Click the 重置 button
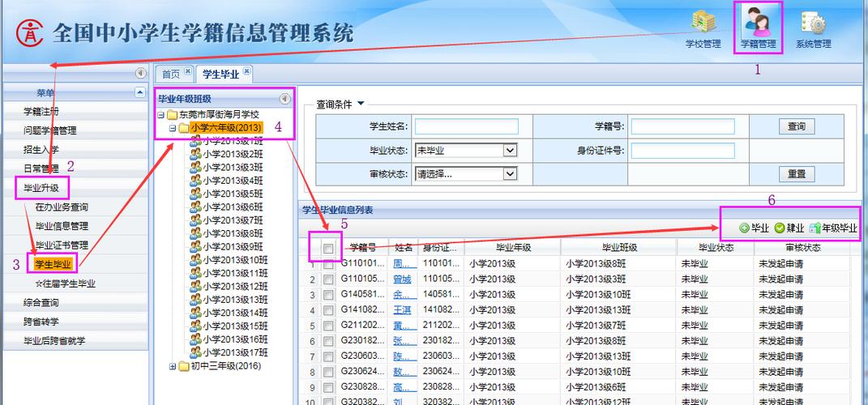 click(x=797, y=173)
